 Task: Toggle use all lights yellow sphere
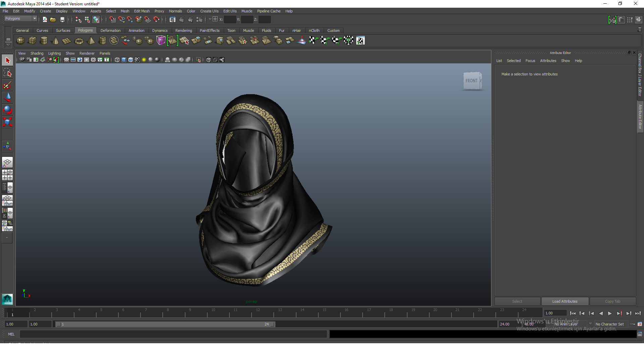click(144, 60)
